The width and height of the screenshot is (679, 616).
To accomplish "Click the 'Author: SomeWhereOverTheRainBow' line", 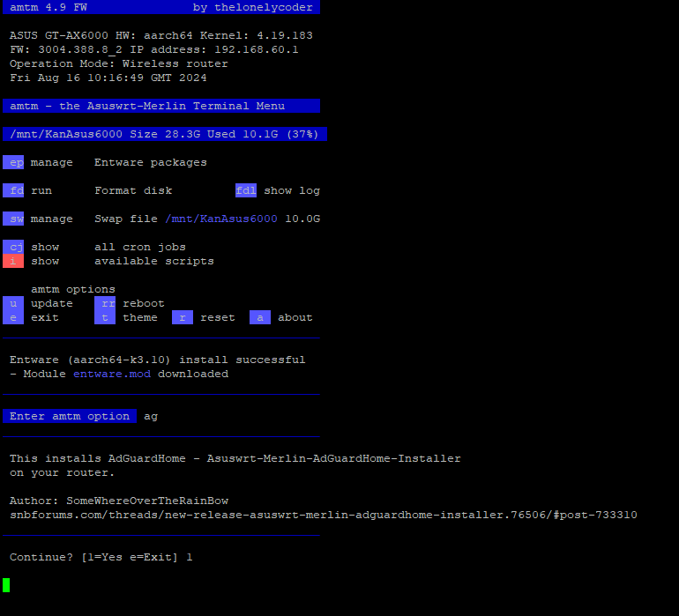I will click(x=119, y=501).
